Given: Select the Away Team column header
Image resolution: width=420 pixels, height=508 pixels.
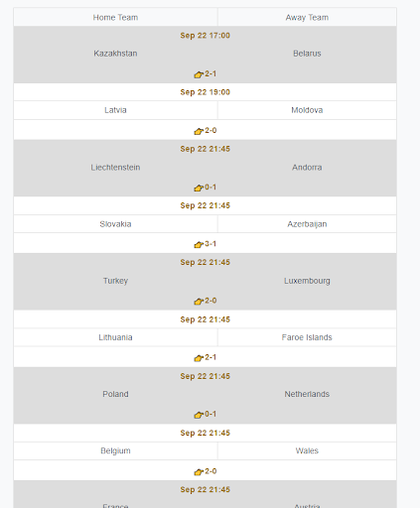Looking at the screenshot, I should tap(307, 17).
